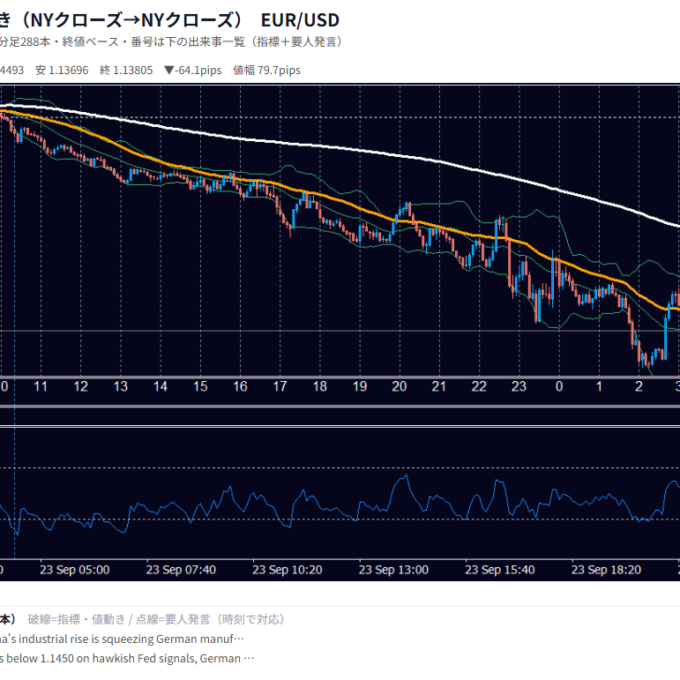Click hour label 18 on the chart axis

point(320,386)
